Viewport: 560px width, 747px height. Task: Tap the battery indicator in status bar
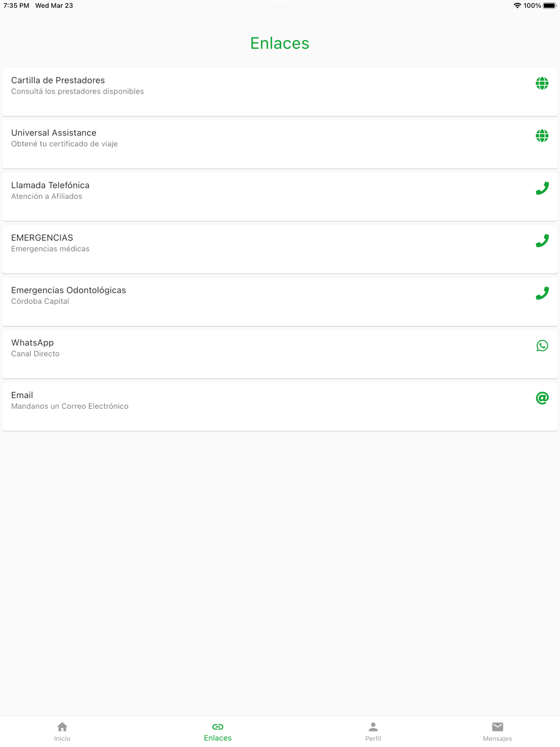549,6
